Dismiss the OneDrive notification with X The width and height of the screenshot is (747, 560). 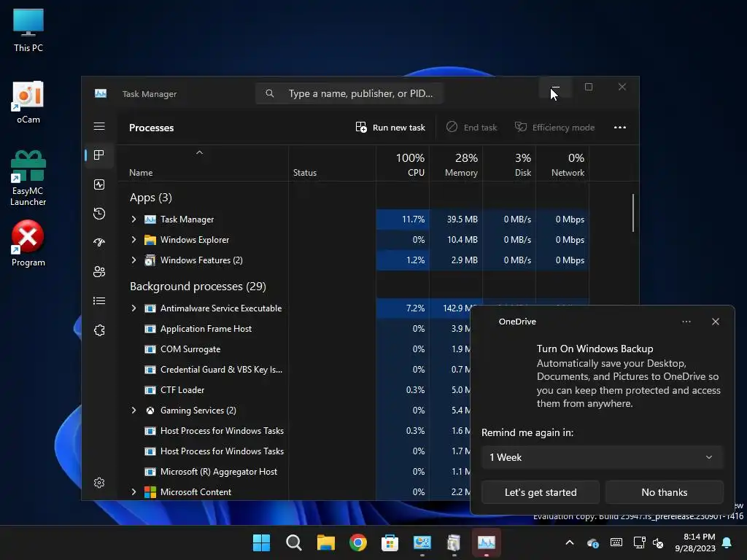pos(715,322)
